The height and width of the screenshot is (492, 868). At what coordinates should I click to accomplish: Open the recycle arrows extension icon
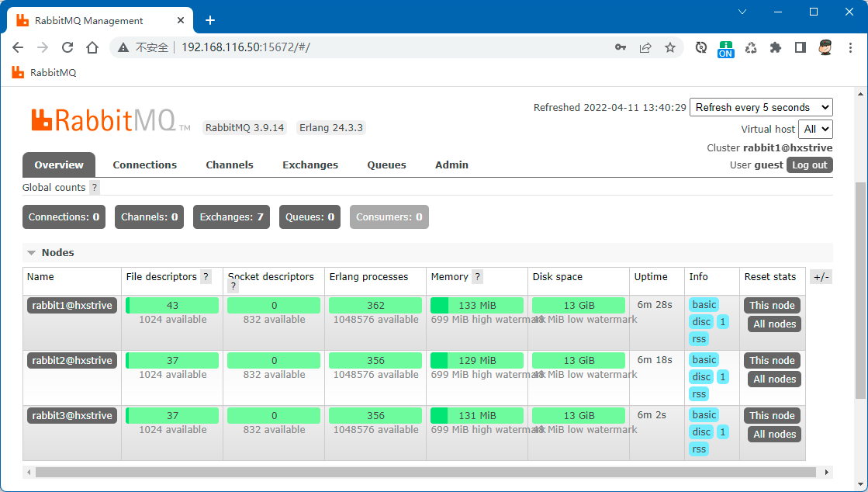point(751,47)
